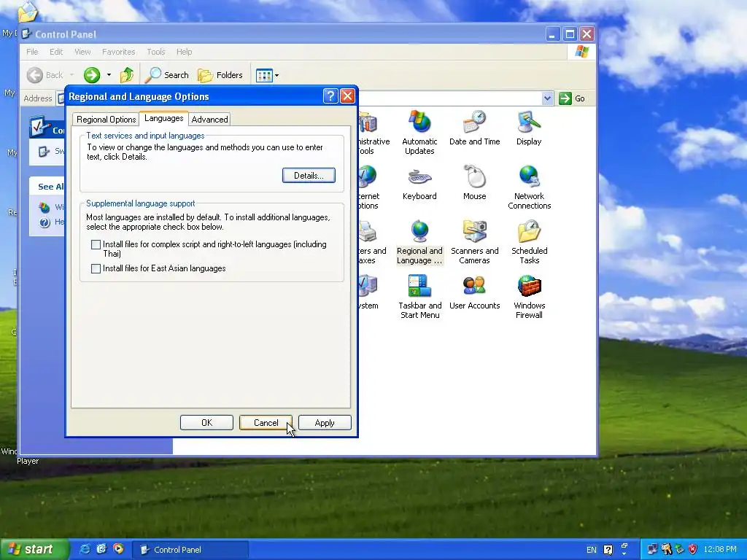The image size is (747, 560).
Task: Open the View menu
Action: (x=82, y=52)
